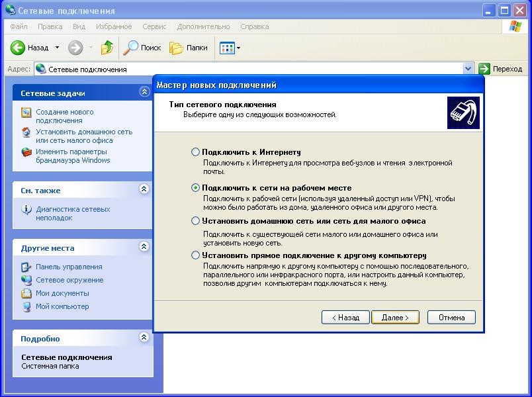Click the Windows flag logo in menu bar
Image resolution: width=532 pixels, height=397 pixels.
pyautogui.click(x=515, y=26)
